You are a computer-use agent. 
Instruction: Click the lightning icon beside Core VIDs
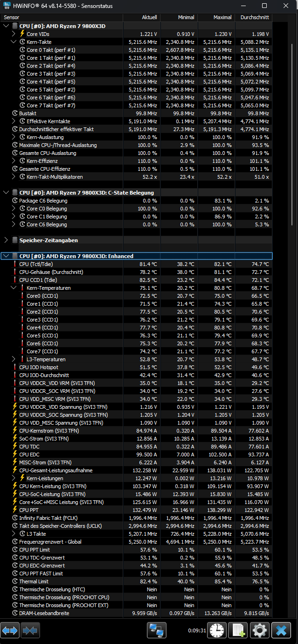(22, 34)
